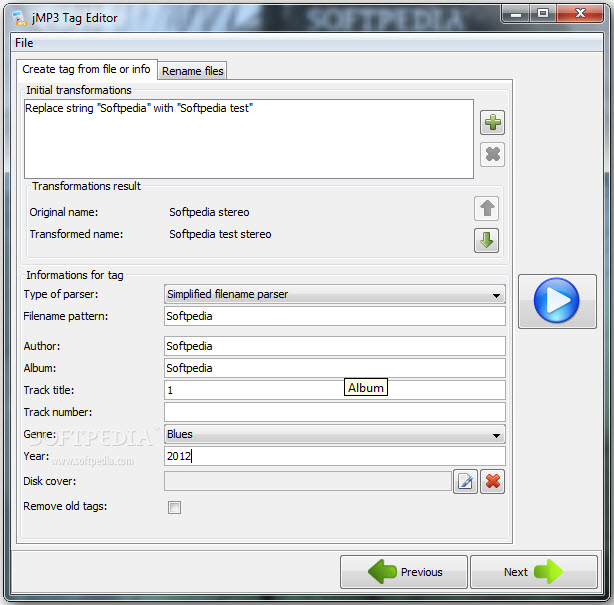Edit the Track title field
Image resolution: width=614 pixels, height=605 pixels.
tap(335, 390)
